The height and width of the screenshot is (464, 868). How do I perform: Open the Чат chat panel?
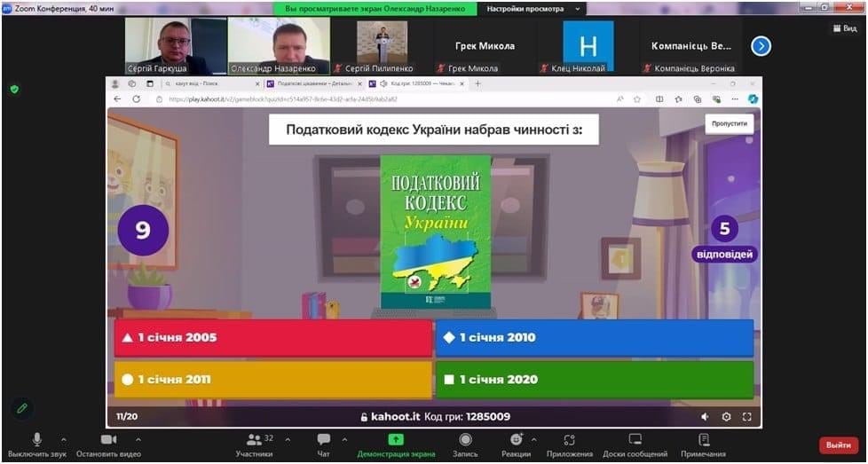coord(324,440)
